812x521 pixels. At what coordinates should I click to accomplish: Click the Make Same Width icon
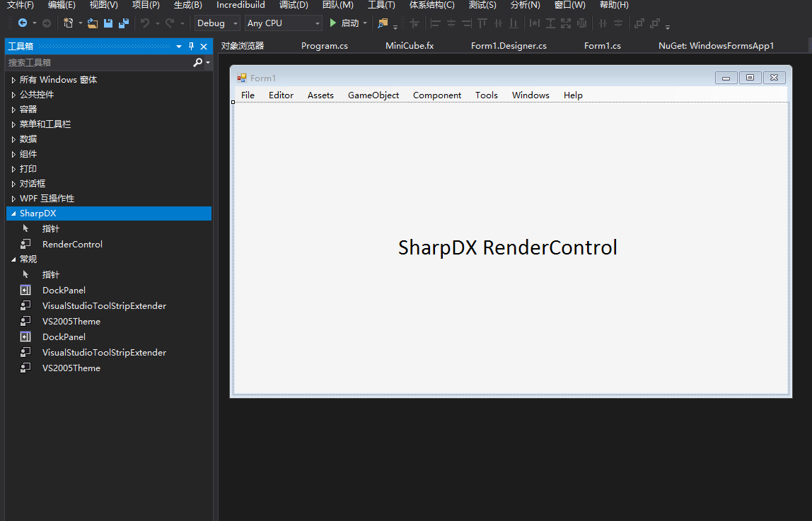535,23
